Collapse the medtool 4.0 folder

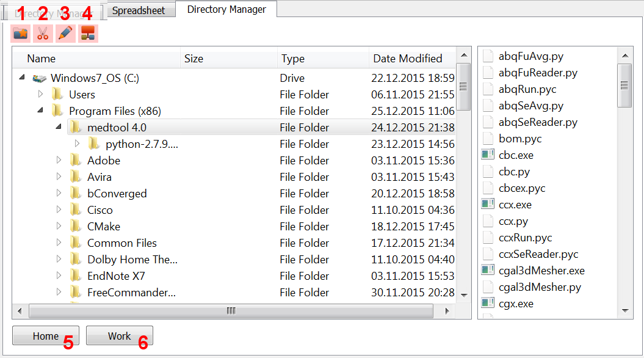(59, 126)
